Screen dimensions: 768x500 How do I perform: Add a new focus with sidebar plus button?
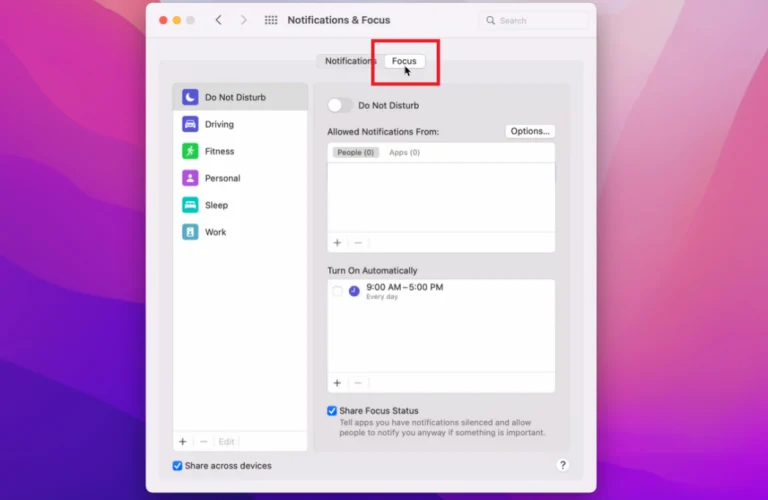(182, 441)
